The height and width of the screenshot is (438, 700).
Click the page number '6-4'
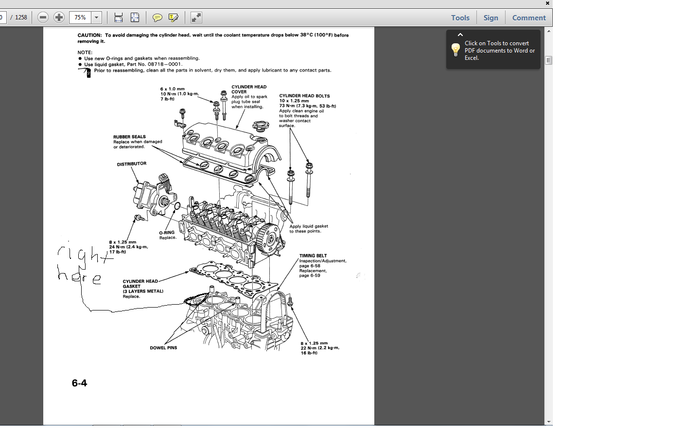click(x=79, y=383)
